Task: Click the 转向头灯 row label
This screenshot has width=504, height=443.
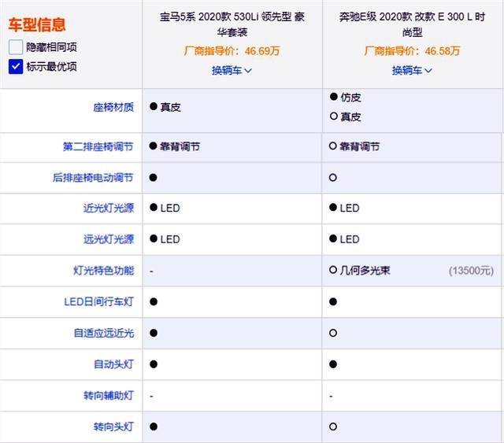Action: click(x=113, y=426)
